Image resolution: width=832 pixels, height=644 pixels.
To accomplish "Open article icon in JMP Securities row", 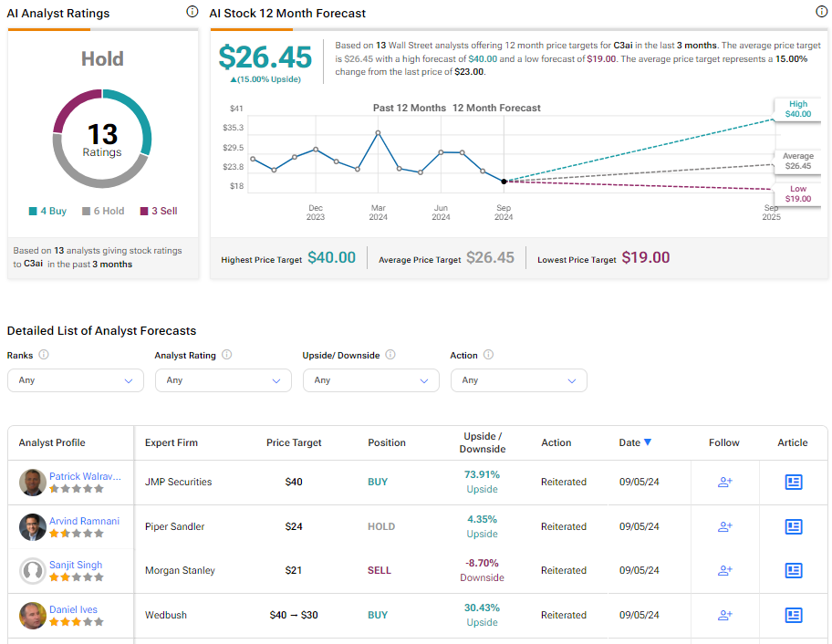I will click(794, 482).
